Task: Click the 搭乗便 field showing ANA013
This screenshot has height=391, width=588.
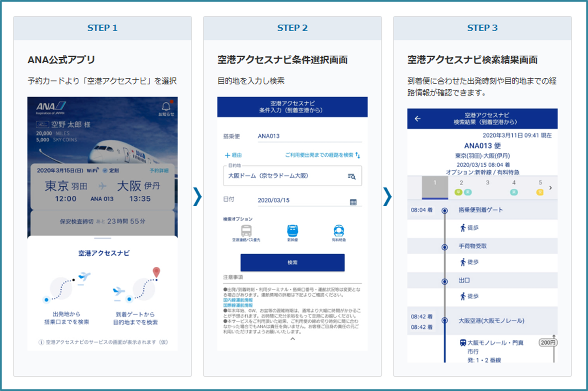Action: click(309, 136)
